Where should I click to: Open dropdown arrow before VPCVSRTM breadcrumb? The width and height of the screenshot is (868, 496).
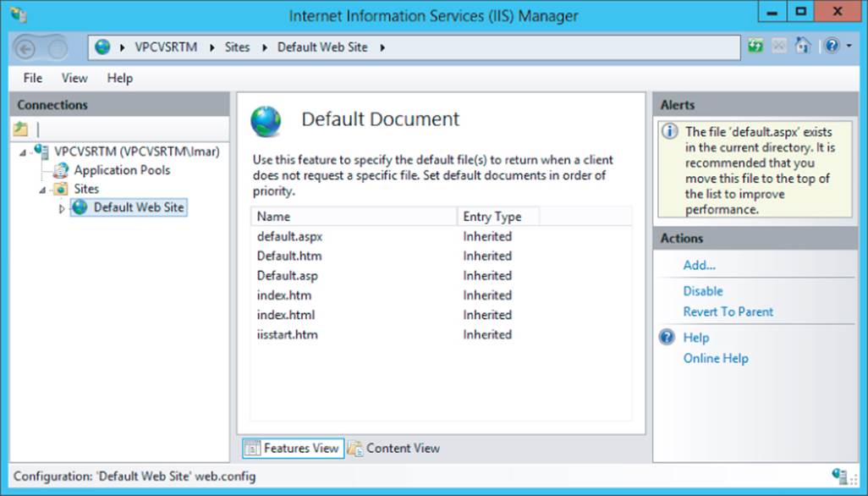pos(123,47)
